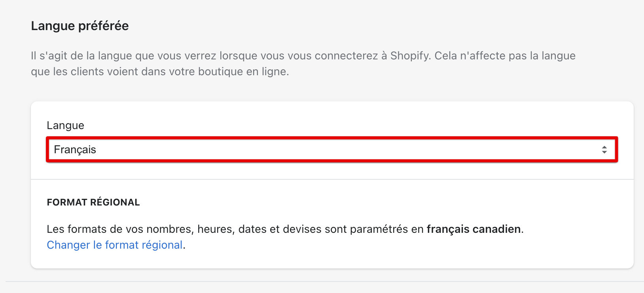Viewport: 644px width, 293px height.
Task: Open the Langue dropdown selector
Action: click(331, 150)
